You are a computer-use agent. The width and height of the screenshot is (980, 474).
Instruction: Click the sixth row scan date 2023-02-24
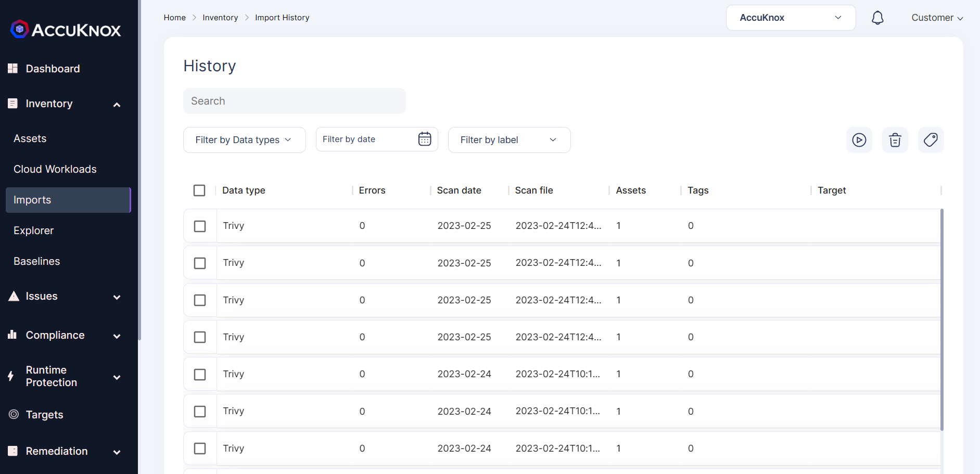(x=464, y=411)
